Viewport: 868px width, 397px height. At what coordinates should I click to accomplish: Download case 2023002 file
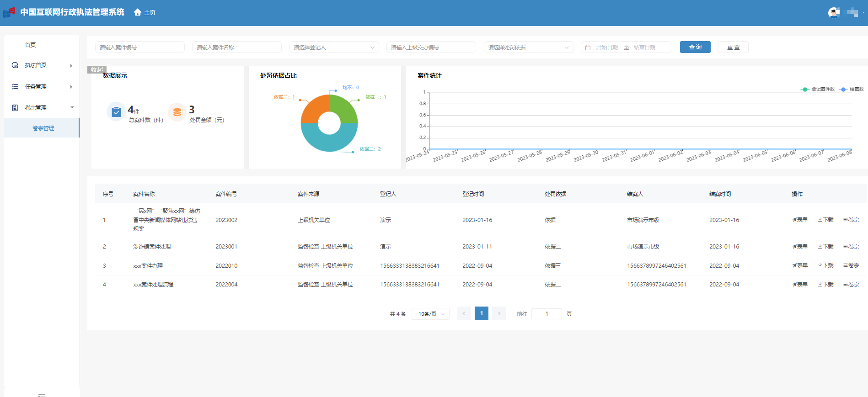point(825,220)
